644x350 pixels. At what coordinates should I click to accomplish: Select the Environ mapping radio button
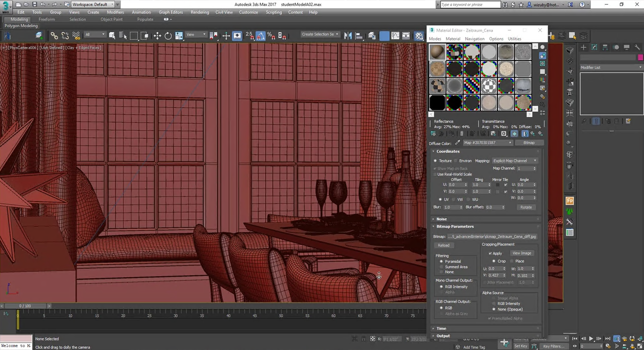(x=456, y=161)
